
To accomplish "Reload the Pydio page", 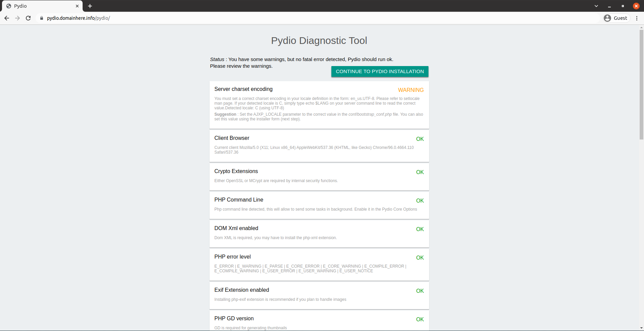I will [x=28, y=18].
